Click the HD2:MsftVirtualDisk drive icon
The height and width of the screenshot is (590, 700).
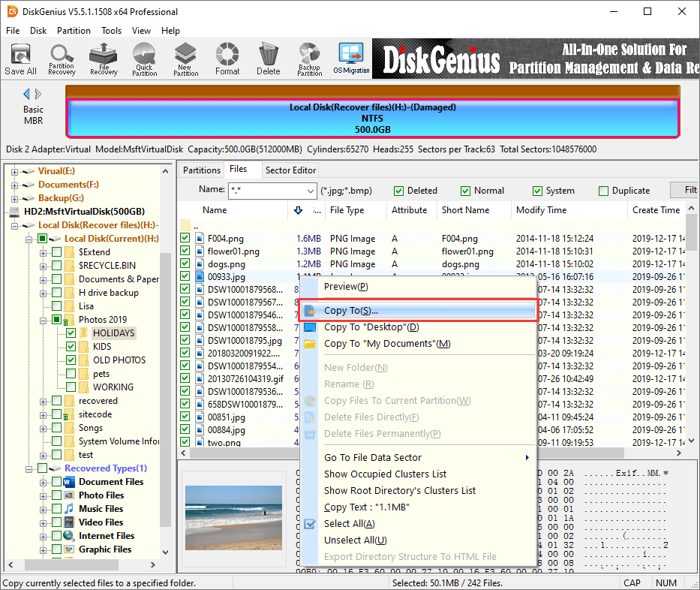tap(15, 211)
